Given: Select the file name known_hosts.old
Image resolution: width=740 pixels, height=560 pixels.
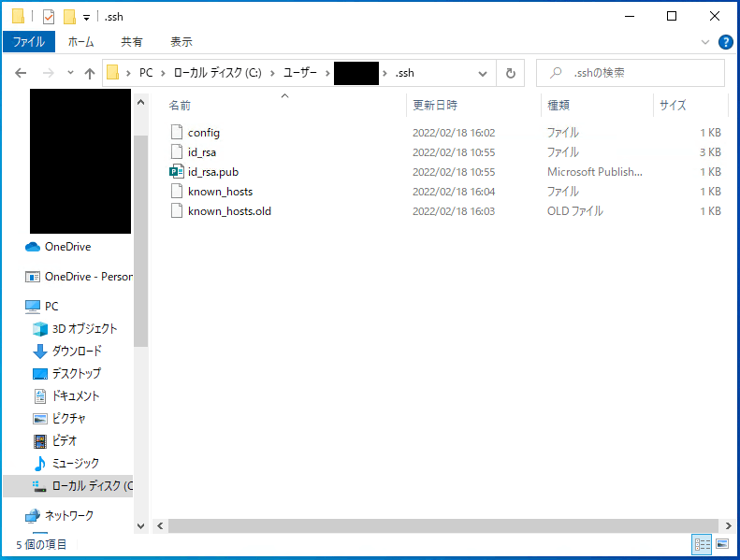Looking at the screenshot, I should [230, 211].
